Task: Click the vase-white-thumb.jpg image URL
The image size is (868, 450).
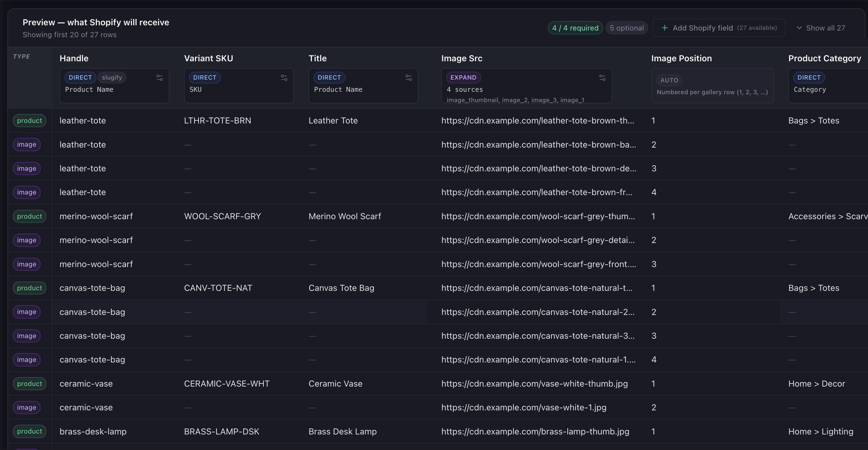Action: (x=534, y=383)
